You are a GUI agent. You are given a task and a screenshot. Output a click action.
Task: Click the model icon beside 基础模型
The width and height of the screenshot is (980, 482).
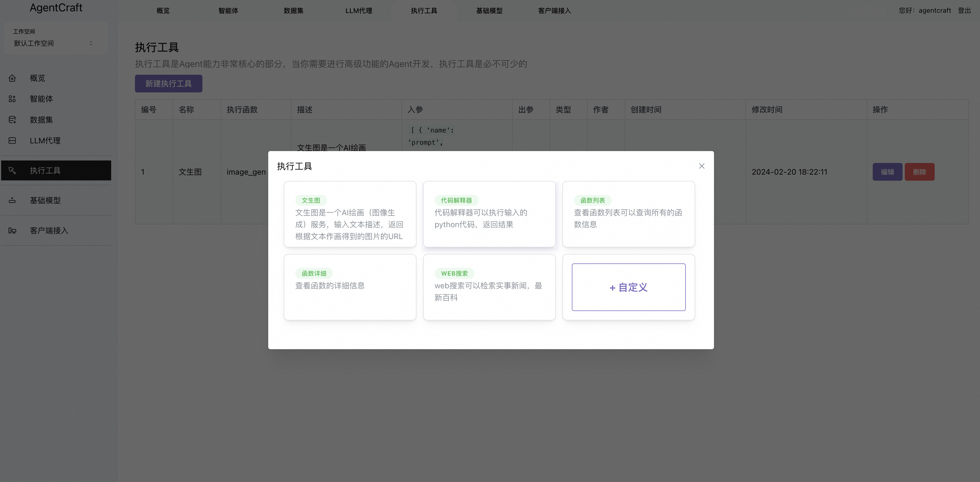coord(12,200)
